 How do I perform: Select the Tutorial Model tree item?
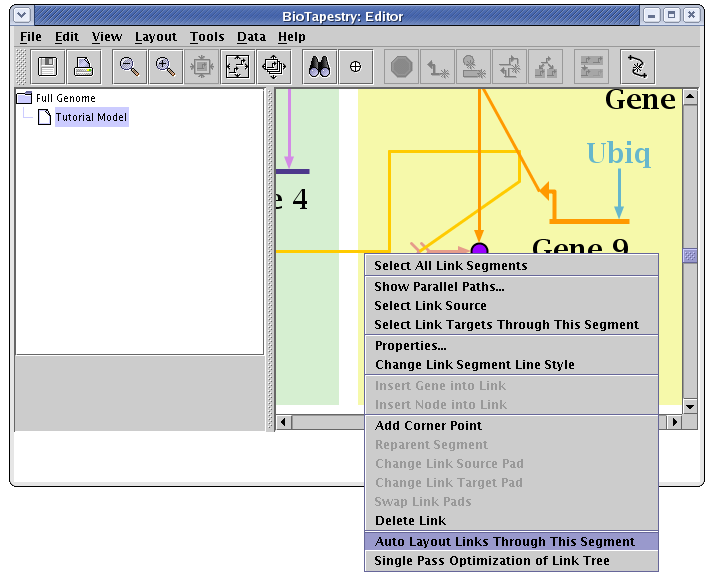tap(91, 117)
